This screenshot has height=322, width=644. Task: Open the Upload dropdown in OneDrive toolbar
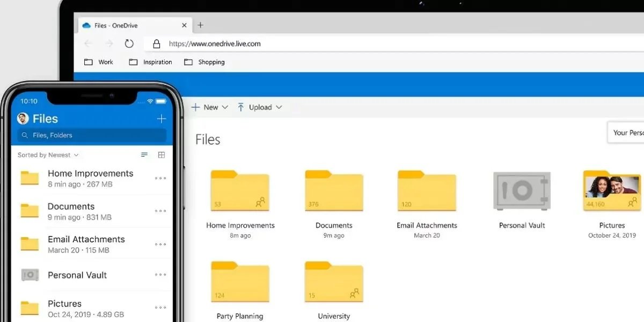click(260, 107)
